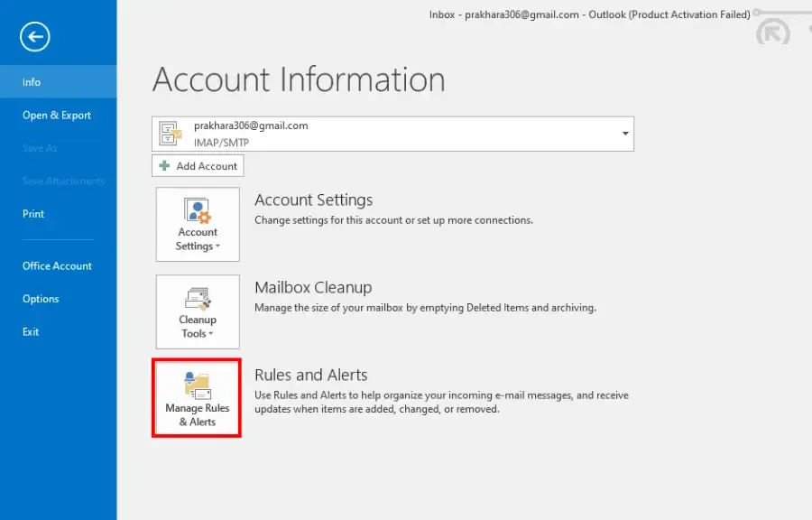The image size is (812, 520).
Task: Select the Info menu item
Action: (x=58, y=82)
